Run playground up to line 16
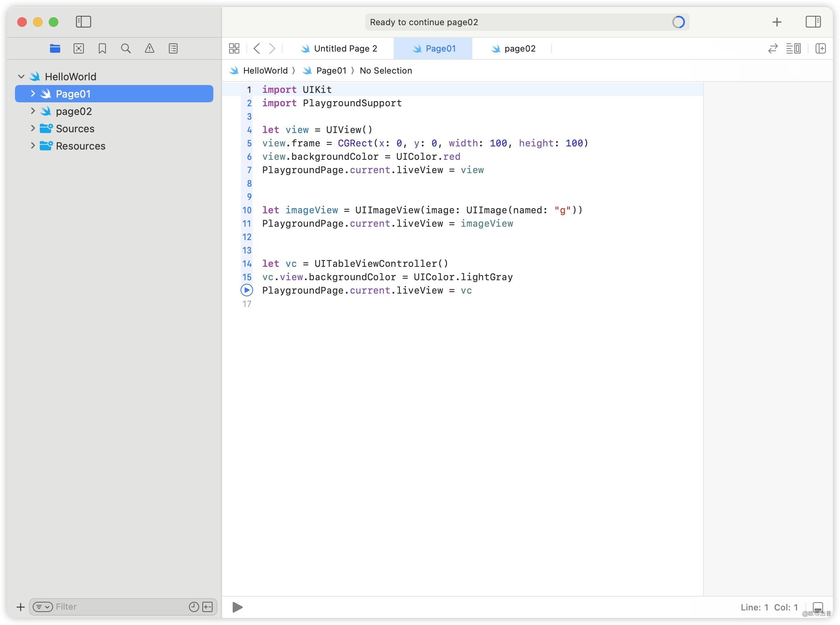840x625 pixels. (x=247, y=290)
